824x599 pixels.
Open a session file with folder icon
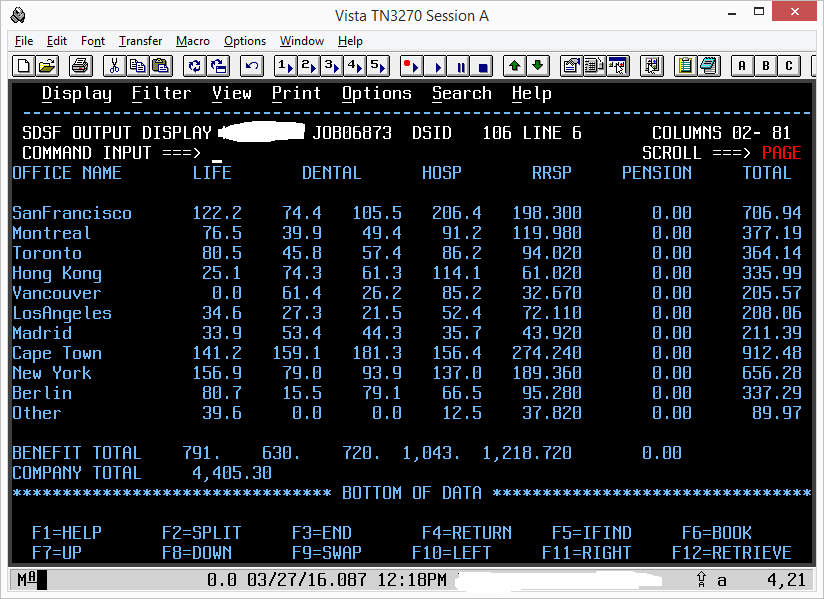click(47, 66)
